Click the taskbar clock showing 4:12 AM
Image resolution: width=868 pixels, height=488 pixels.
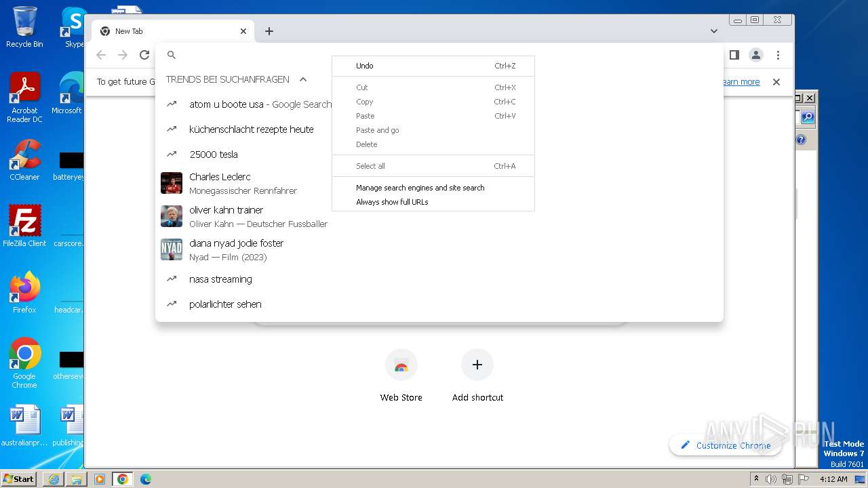point(833,479)
